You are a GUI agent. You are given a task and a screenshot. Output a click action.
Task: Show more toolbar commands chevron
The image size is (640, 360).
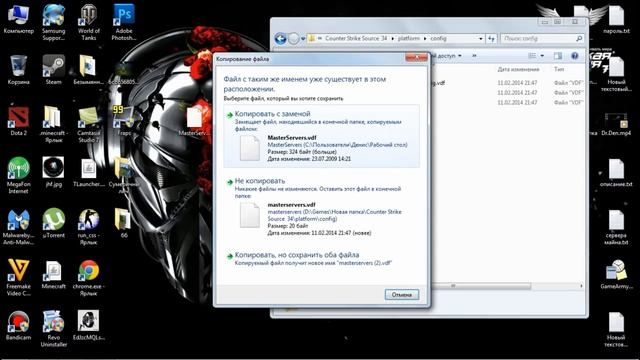474,56
